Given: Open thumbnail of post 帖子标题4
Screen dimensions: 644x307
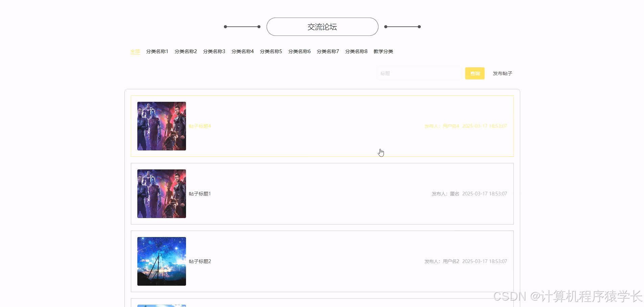Looking at the screenshot, I should [162, 126].
